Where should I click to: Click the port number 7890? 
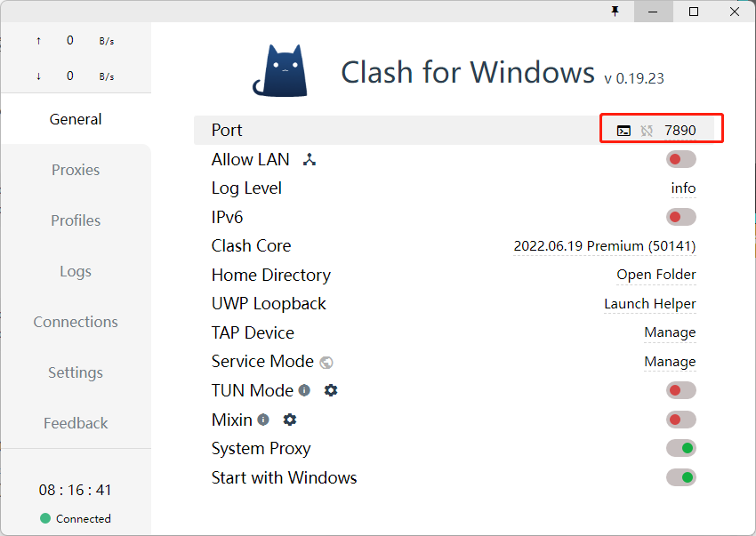pos(680,131)
